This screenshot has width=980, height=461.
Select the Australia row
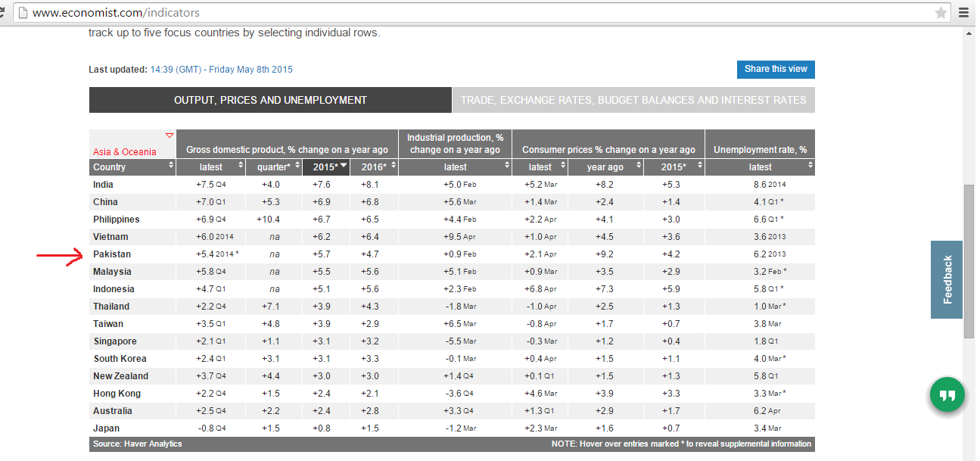[452, 411]
